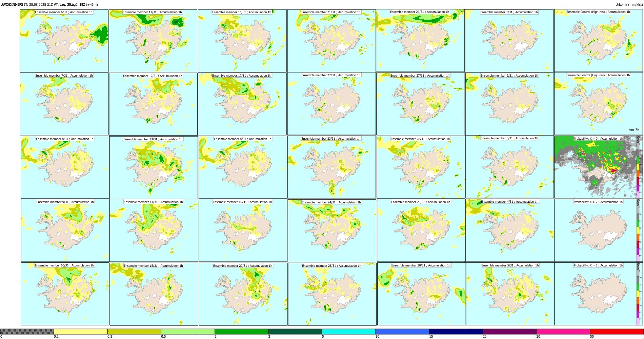Click the light green 0.5–1 legend swatch

(188, 332)
